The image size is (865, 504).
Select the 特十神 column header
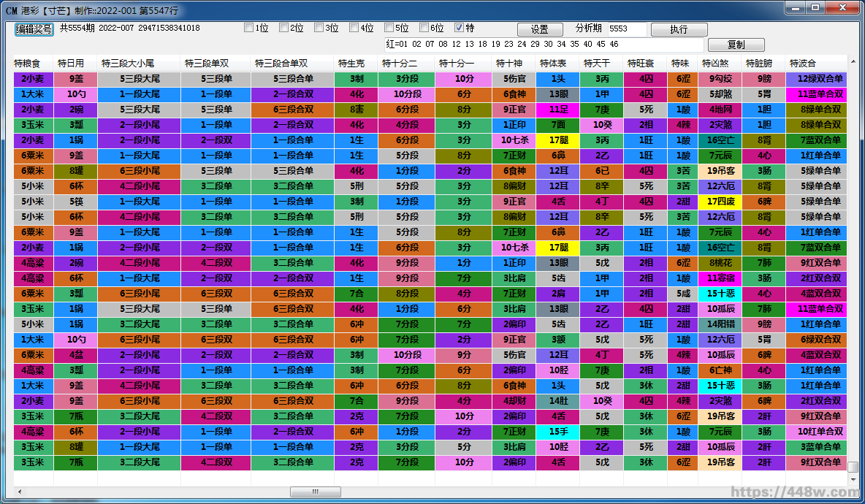point(509,64)
